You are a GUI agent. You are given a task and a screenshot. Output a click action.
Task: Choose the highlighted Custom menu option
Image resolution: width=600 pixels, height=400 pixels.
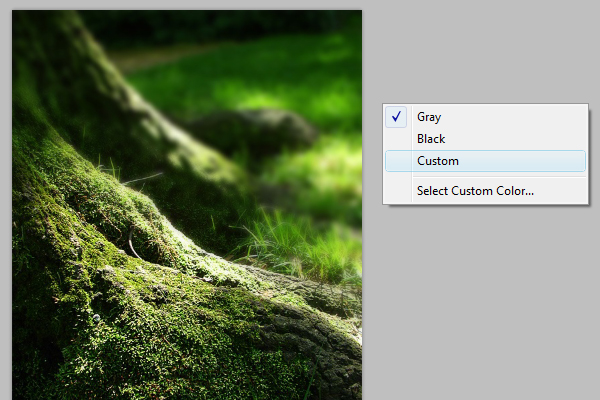coord(485,161)
